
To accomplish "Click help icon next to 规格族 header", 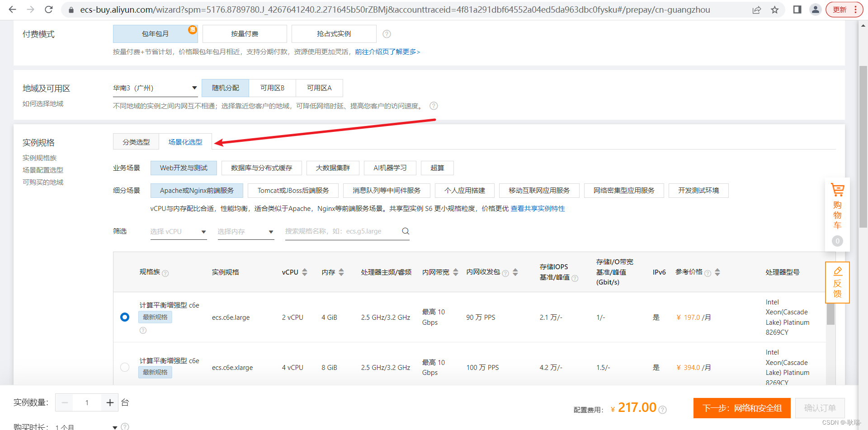I will (165, 273).
